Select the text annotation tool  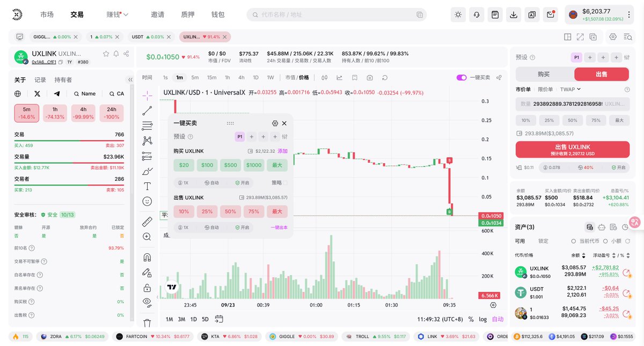(x=147, y=186)
